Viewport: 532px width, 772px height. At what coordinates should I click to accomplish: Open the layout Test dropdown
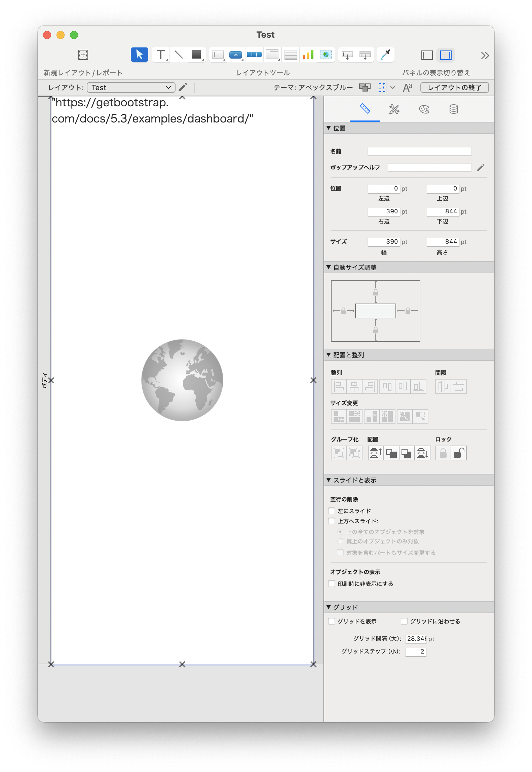[x=131, y=87]
